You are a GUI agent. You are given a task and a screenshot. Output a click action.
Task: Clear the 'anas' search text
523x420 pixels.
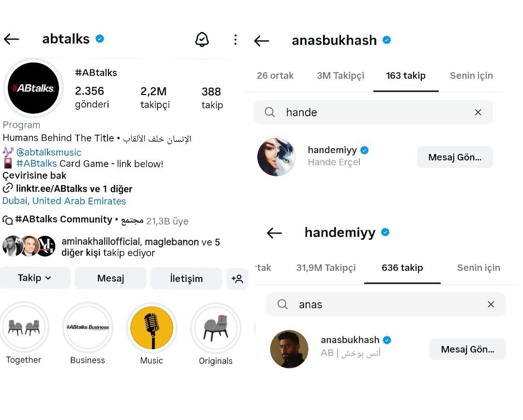point(491,304)
